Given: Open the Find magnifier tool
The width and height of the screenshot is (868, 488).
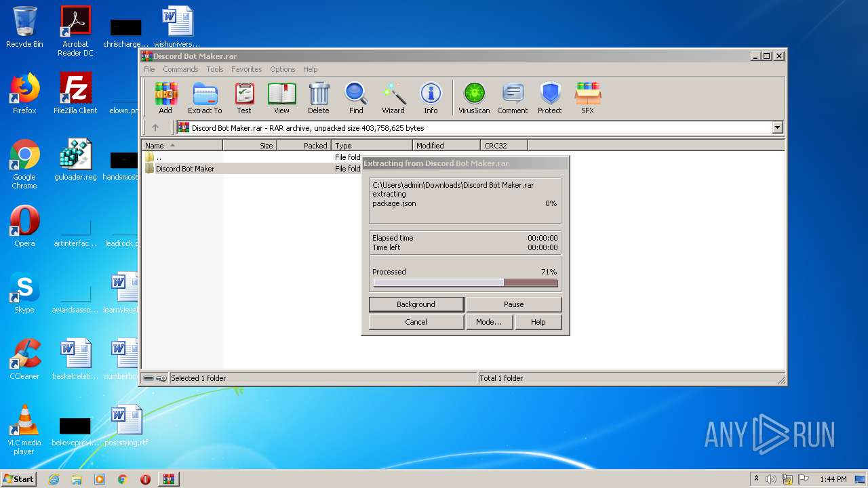Looking at the screenshot, I should point(356,98).
